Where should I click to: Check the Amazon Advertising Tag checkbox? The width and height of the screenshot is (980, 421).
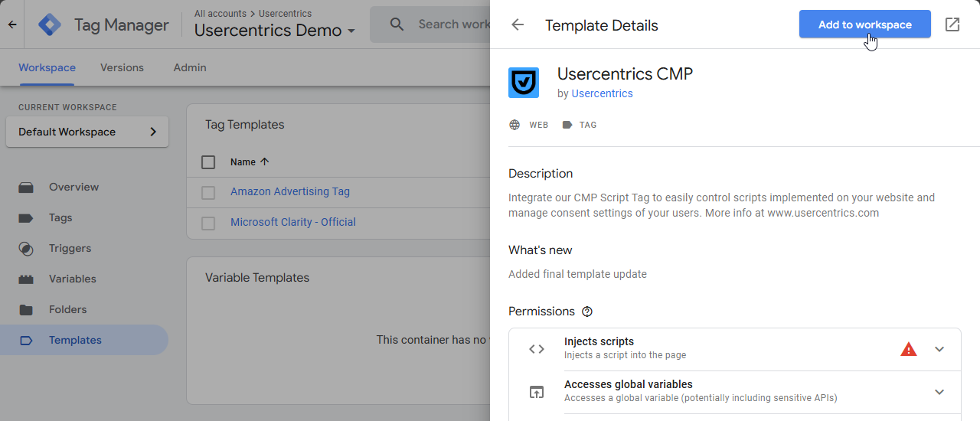208,193
